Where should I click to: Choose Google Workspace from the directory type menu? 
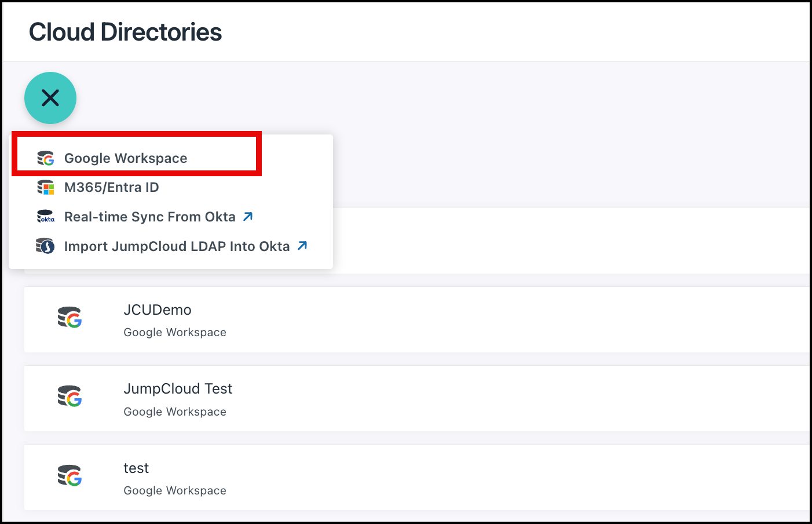tap(126, 158)
